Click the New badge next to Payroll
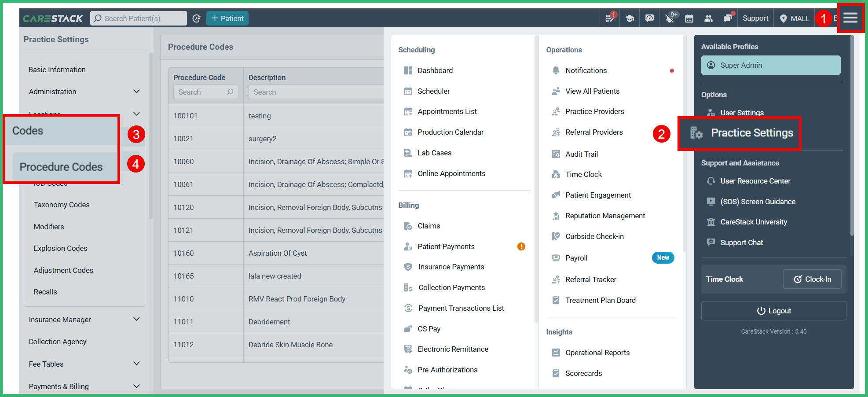Screen dimensions: 868x397 click(663, 257)
